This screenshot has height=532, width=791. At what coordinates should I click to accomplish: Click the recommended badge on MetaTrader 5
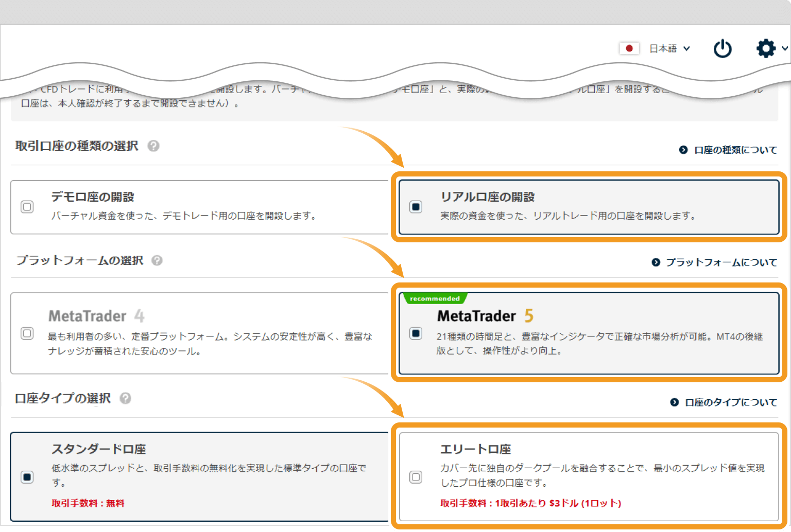click(x=435, y=298)
